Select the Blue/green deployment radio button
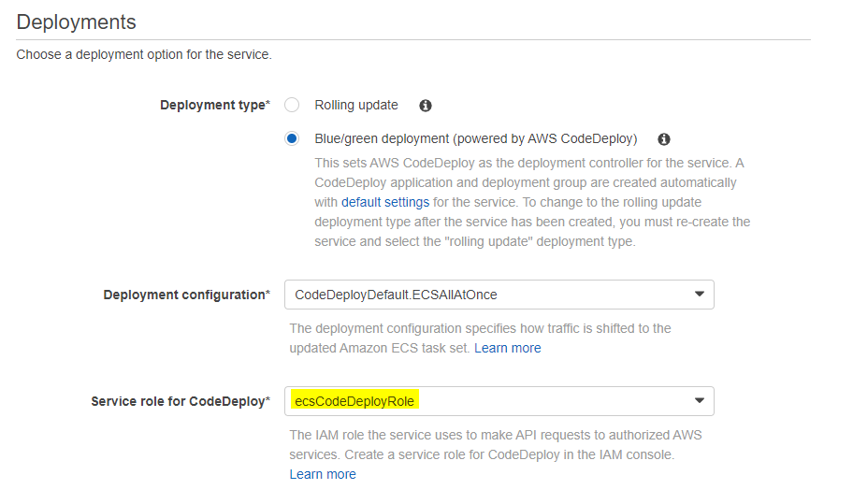Screen dimensions: 853x504 292,138
